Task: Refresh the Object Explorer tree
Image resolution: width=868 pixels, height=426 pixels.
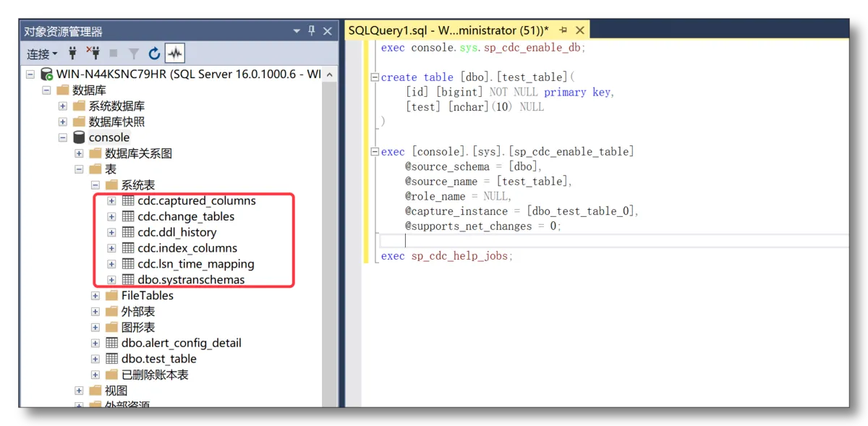Action: (x=154, y=54)
